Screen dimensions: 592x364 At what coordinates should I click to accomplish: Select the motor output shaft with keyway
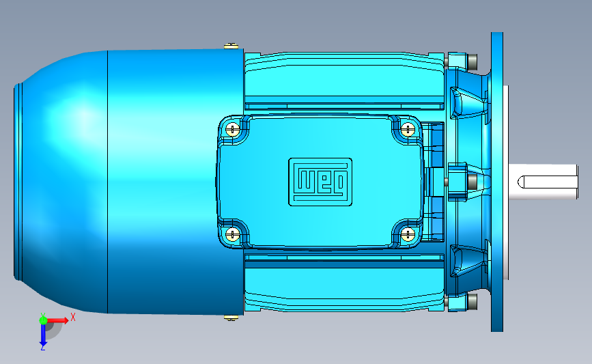543,182
